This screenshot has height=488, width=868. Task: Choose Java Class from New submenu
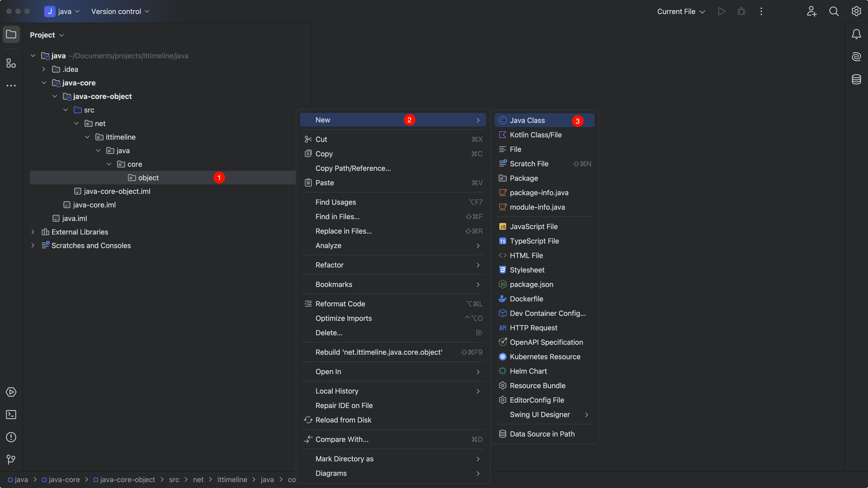(527, 121)
